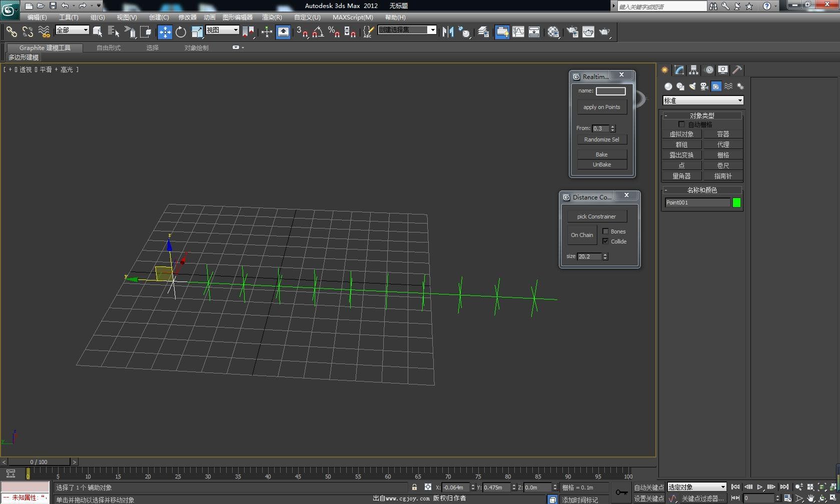Toggle Spinner Snap icon
The width and height of the screenshot is (840, 504).
tap(350, 32)
